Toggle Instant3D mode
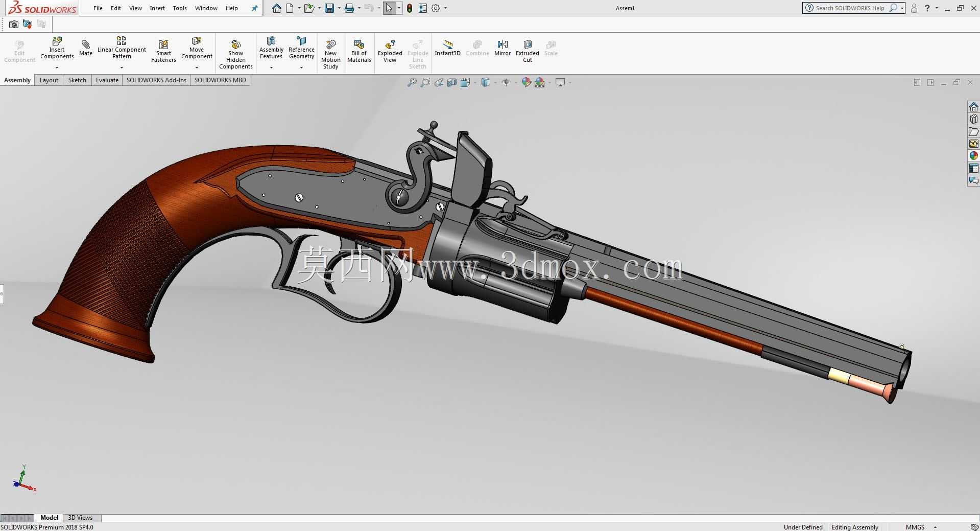 447,48
